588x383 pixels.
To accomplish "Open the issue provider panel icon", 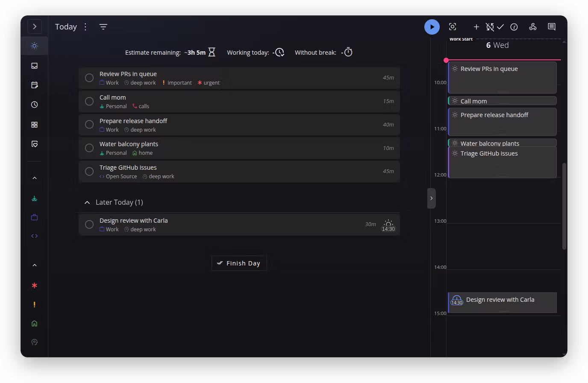I will (x=533, y=27).
